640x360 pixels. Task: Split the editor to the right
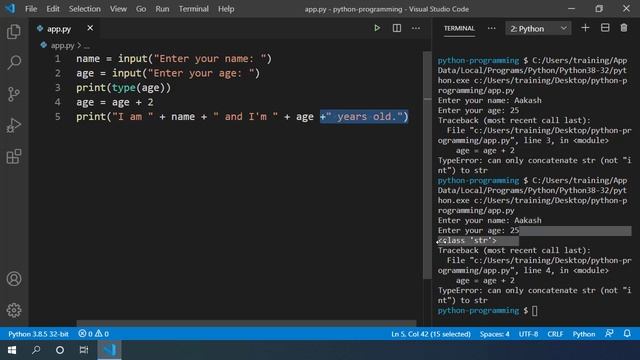(396, 28)
